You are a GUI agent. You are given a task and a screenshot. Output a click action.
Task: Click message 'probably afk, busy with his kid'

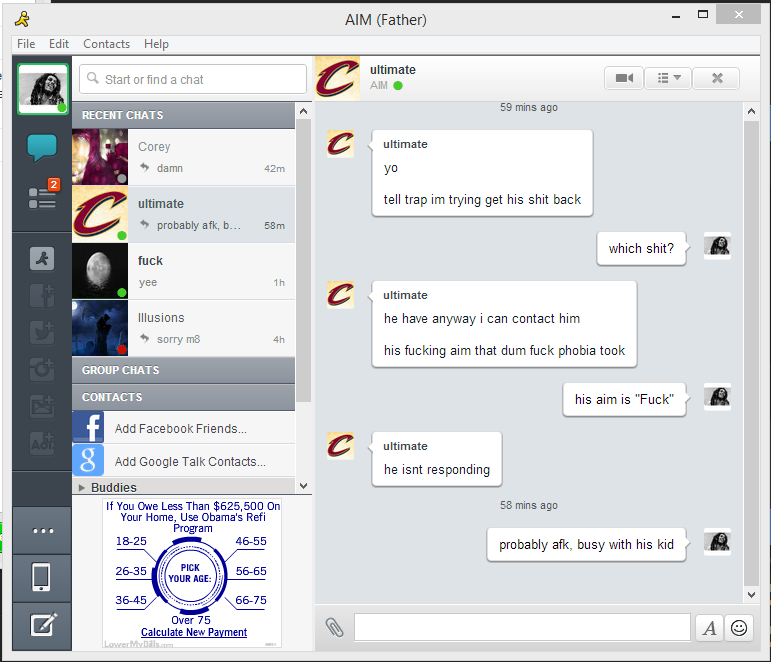[x=586, y=544]
